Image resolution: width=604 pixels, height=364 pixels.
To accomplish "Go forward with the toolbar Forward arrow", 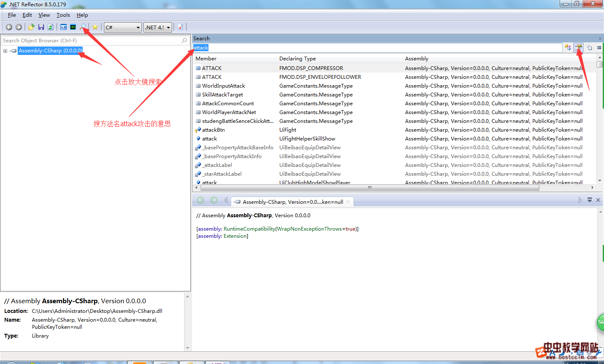I will point(18,27).
